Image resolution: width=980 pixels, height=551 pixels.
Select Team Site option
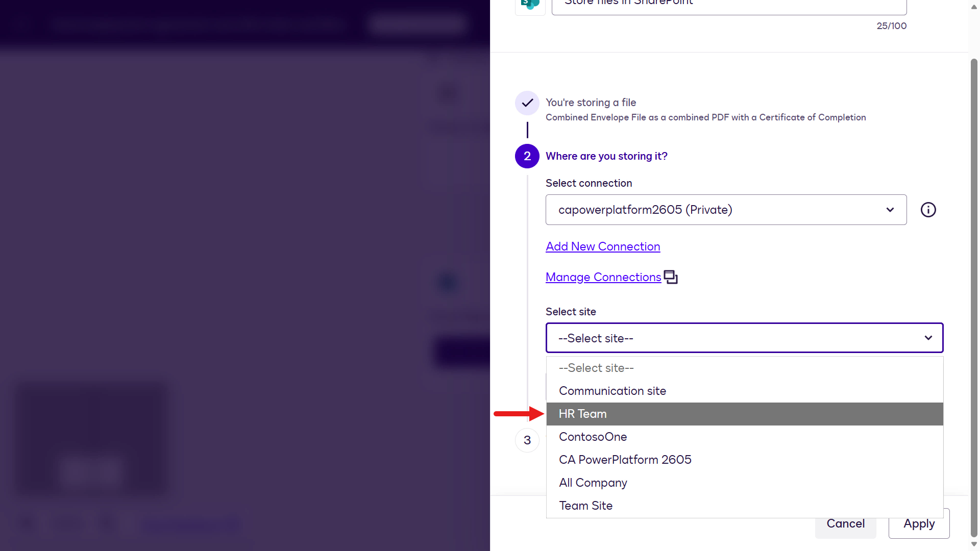pos(744,506)
